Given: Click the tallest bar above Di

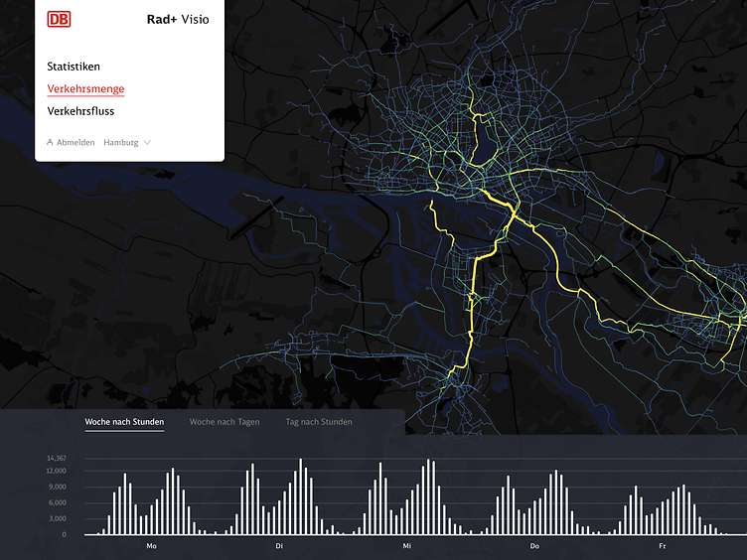Looking at the screenshot, I should tap(301, 496).
